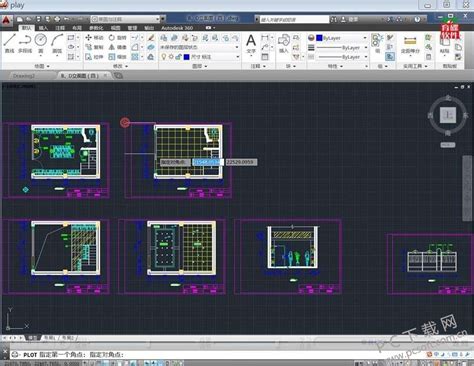Click the Group (组) icon
474x366 pixels.
click(x=377, y=43)
